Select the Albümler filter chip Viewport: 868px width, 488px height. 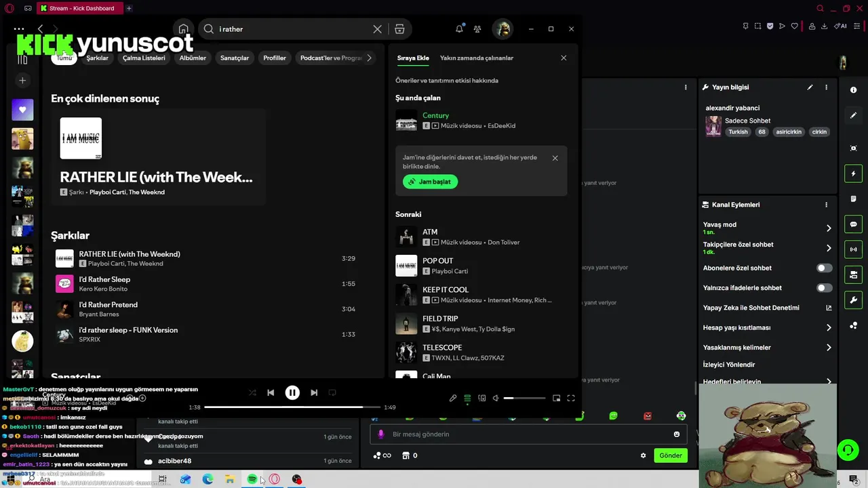click(x=193, y=58)
